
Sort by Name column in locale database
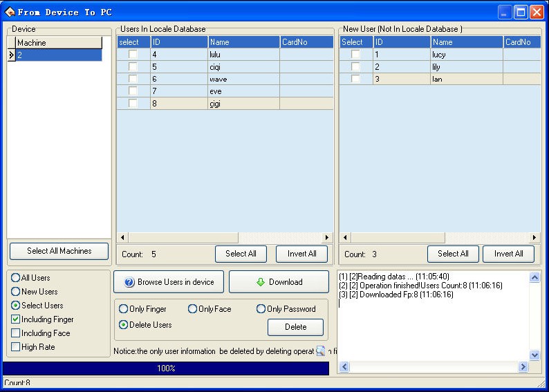(243, 42)
